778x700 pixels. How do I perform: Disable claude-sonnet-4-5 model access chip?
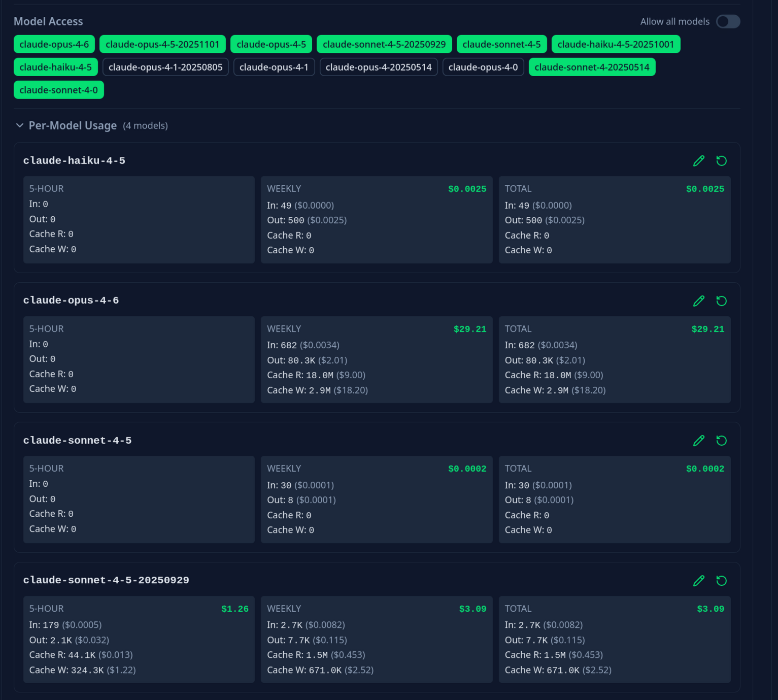tap(502, 44)
